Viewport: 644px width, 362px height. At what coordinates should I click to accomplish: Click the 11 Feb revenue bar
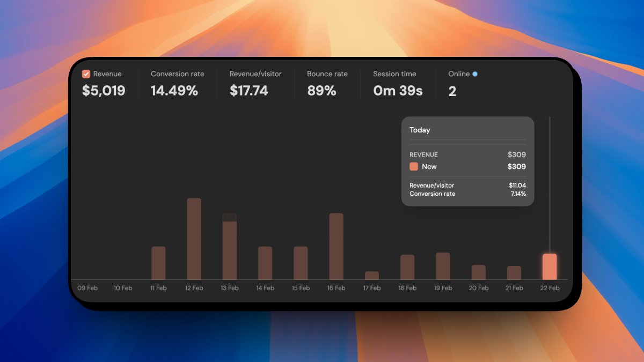(158, 263)
